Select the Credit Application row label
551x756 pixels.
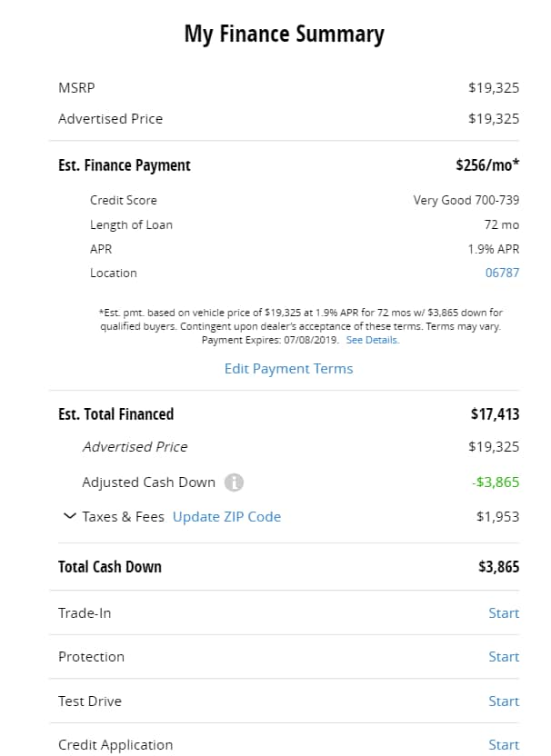pyautogui.click(x=115, y=745)
